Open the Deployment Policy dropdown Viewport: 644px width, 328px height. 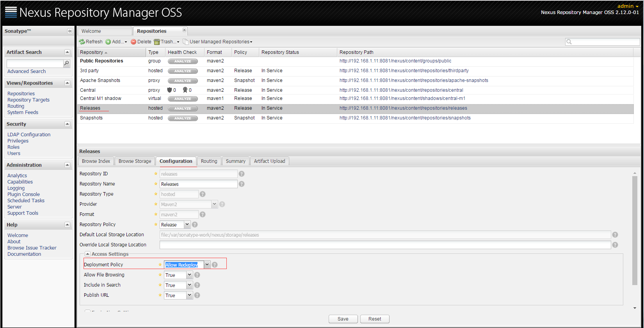(x=207, y=265)
